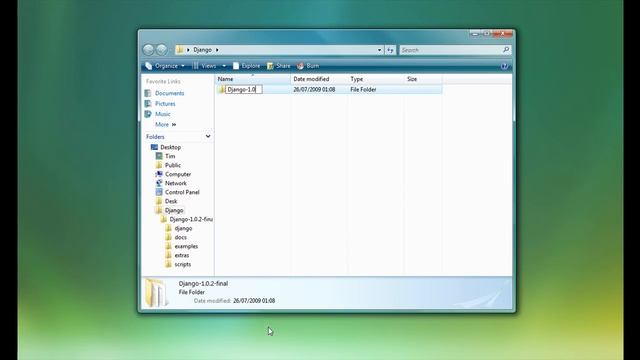Open address bar history dropdown
Screen dimensions: 640x360
pos(380,50)
